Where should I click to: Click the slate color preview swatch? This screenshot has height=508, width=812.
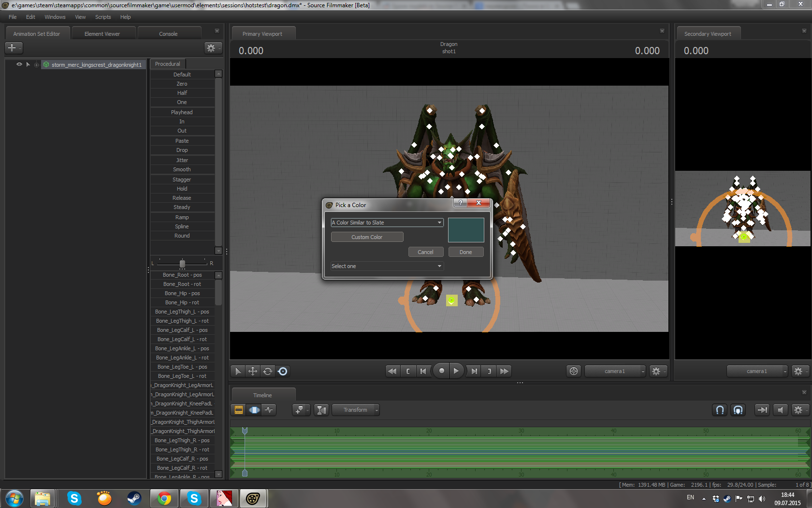point(466,230)
